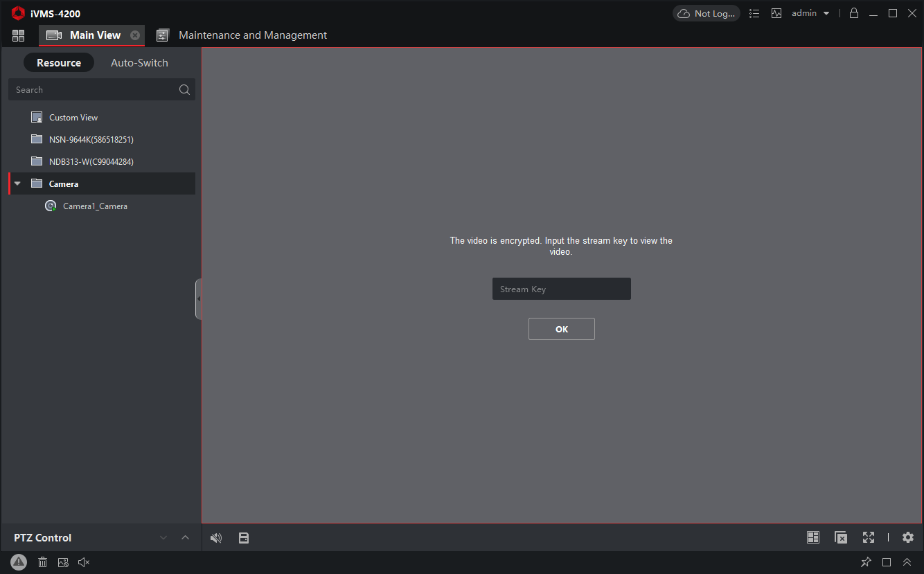The width and height of the screenshot is (924, 574).
Task: Open the window division layout icon
Action: (x=813, y=537)
